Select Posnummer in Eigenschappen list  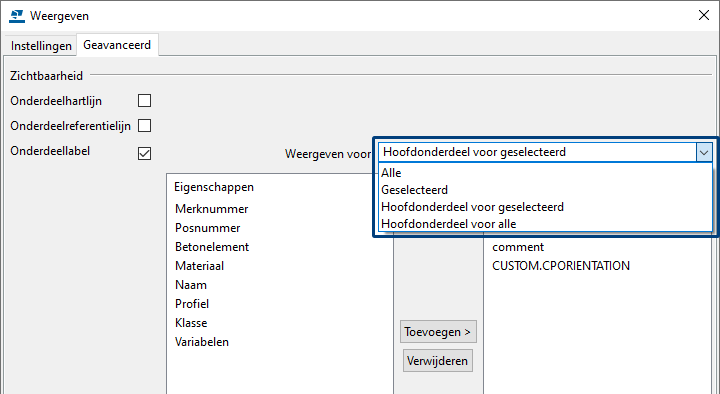(208, 228)
